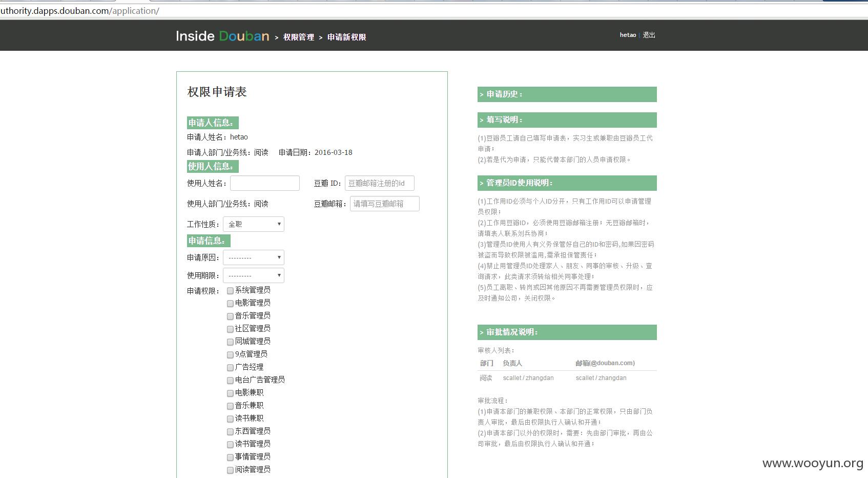
Task: Click the 负责人 table column header
Action: point(512,363)
